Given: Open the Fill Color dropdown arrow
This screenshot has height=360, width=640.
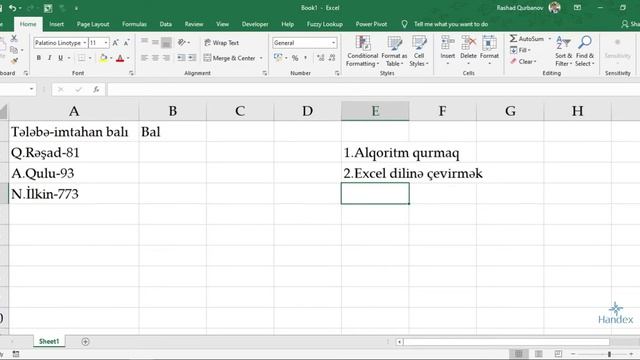Looking at the screenshot, I should [111, 58].
